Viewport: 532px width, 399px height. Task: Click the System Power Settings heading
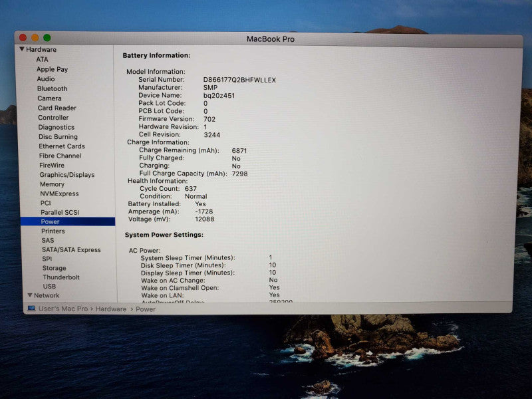[x=164, y=235]
